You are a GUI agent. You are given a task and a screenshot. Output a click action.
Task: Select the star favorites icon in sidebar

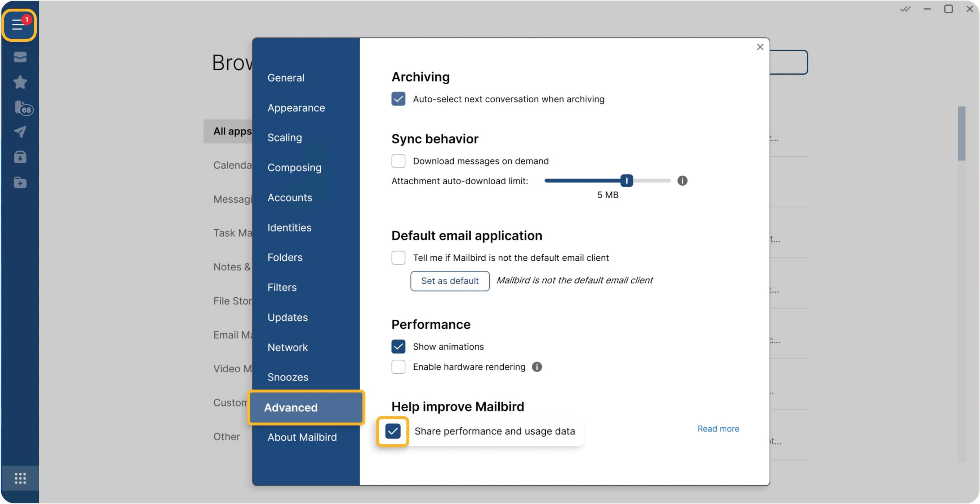(x=19, y=82)
